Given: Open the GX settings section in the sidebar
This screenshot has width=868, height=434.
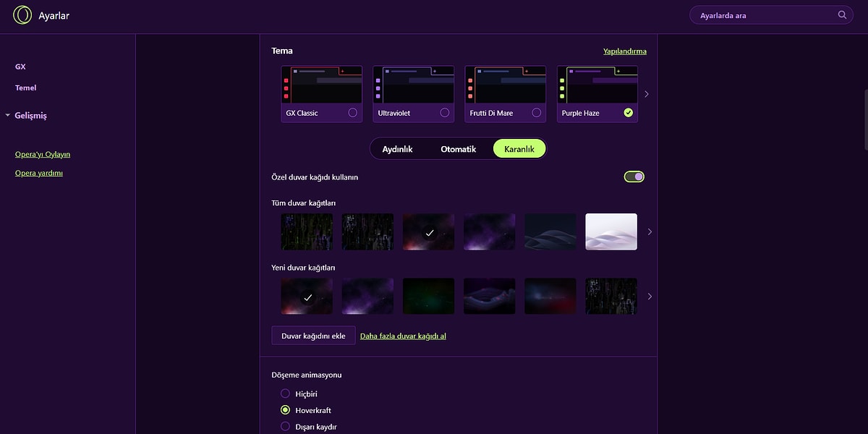Looking at the screenshot, I should pyautogui.click(x=20, y=67).
